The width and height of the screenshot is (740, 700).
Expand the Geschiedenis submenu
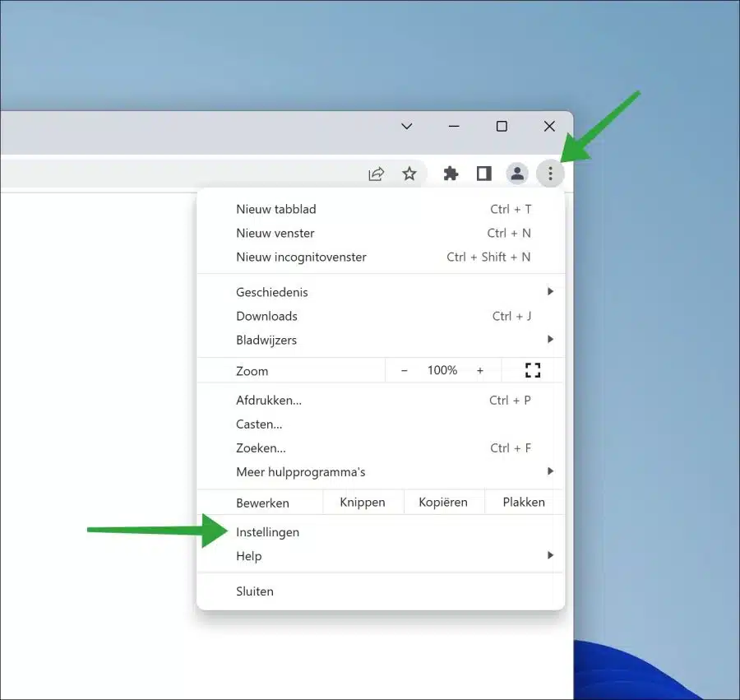(x=381, y=292)
